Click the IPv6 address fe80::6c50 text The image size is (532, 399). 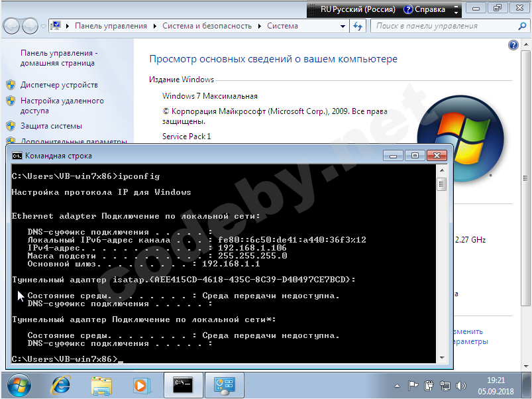tap(292, 240)
